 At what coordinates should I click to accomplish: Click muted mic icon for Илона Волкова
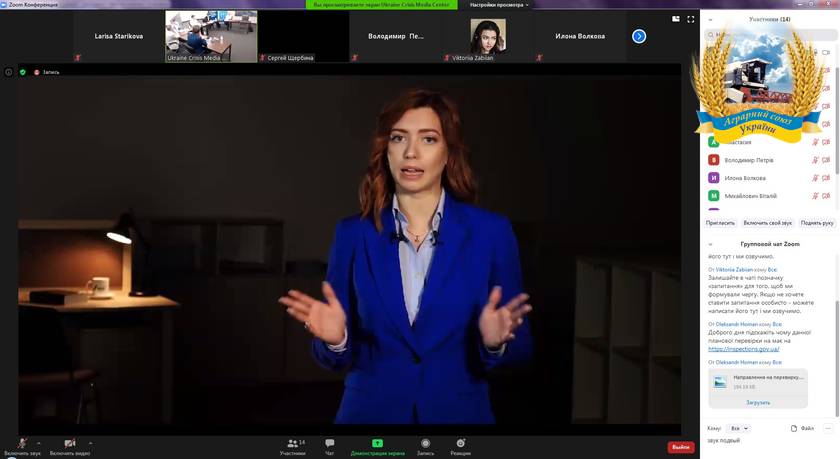(x=815, y=178)
